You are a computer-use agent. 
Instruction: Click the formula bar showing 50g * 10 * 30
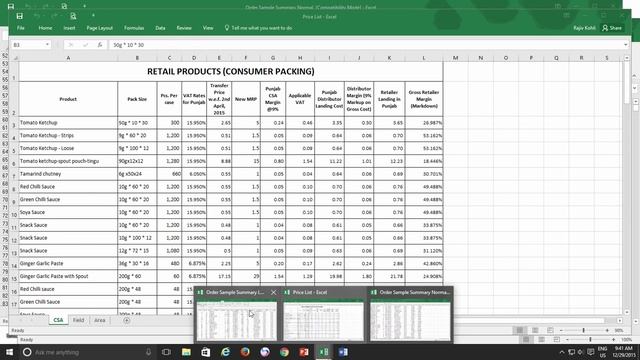[x=365, y=44]
